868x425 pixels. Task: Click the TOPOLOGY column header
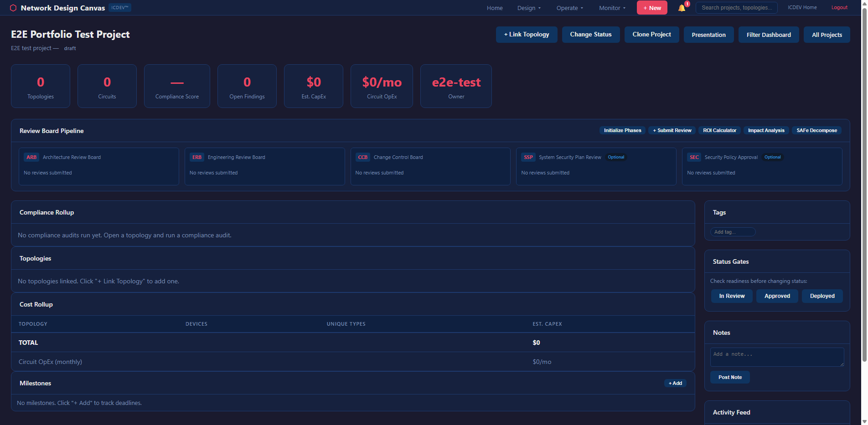33,324
